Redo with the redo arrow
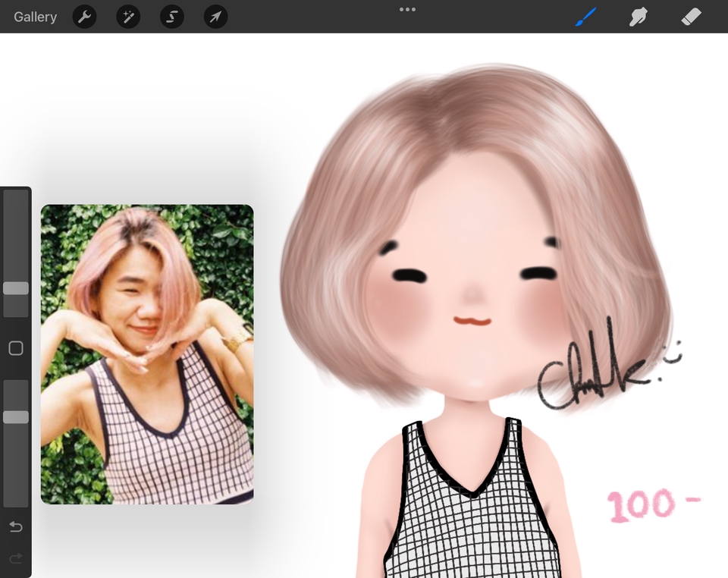This screenshot has height=578, width=728. [x=16, y=558]
